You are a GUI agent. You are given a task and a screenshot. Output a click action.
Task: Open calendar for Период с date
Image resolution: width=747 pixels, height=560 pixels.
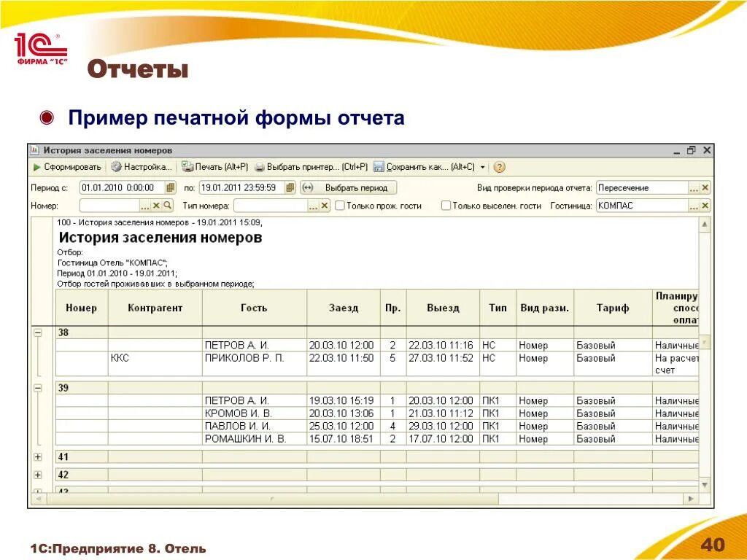(171, 187)
